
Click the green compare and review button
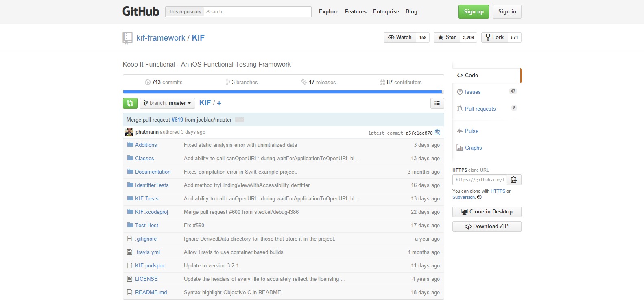click(x=130, y=103)
